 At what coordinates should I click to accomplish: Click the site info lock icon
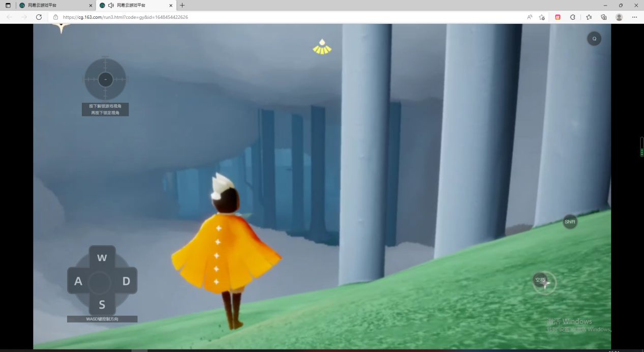tap(56, 17)
